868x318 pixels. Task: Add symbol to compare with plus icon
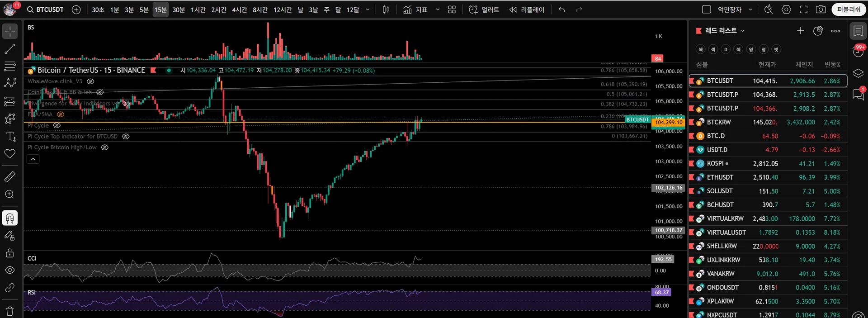pos(76,9)
